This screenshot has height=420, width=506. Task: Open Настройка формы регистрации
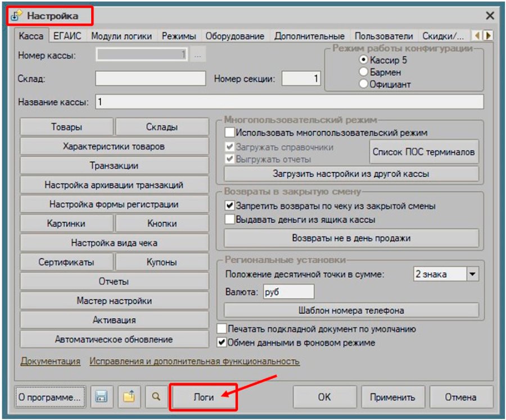(x=114, y=204)
